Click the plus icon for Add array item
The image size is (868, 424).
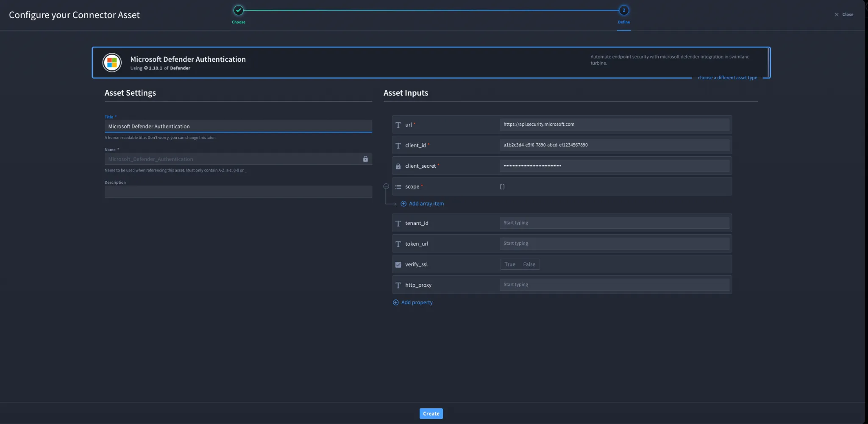pos(403,204)
